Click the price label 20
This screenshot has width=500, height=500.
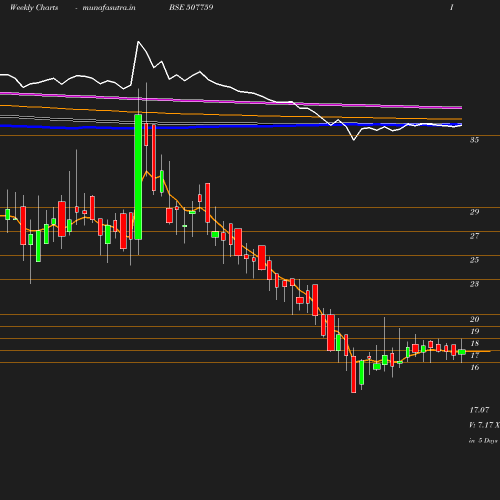(474, 319)
